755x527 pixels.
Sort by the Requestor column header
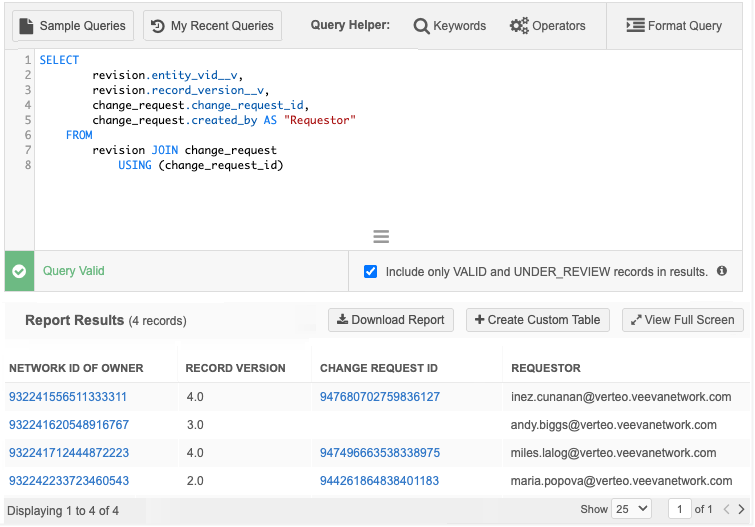(x=546, y=368)
